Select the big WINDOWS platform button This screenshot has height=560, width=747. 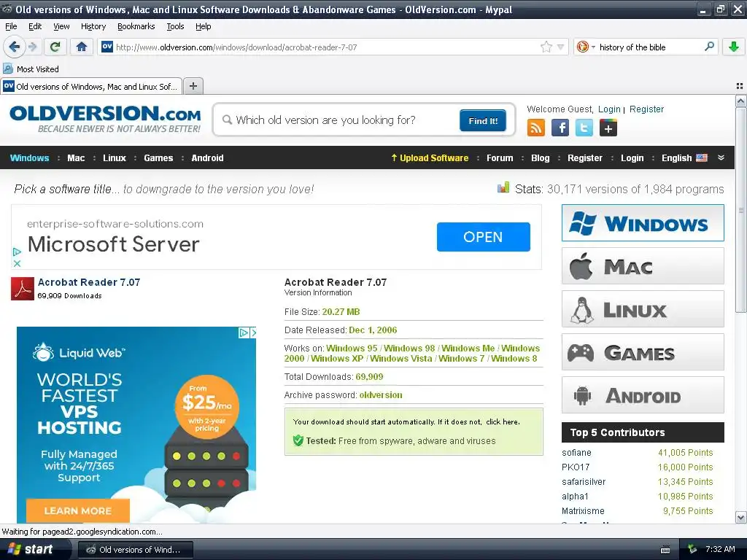click(643, 223)
